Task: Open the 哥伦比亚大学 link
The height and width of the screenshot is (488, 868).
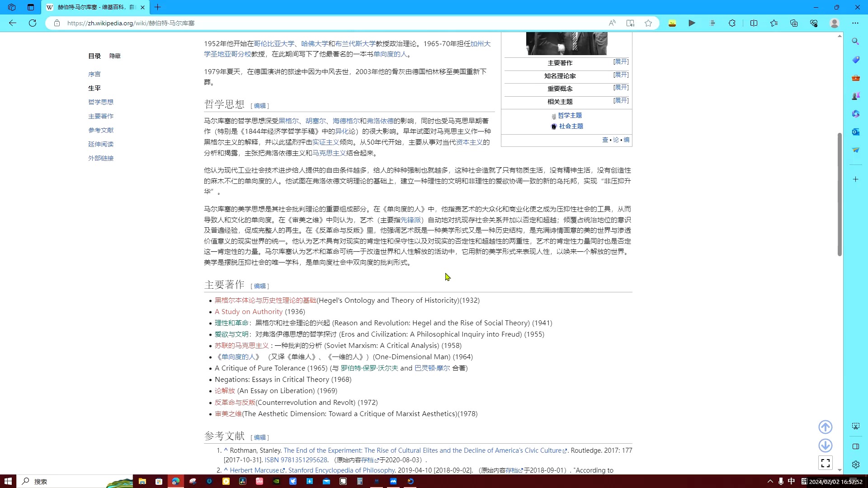Action: [x=274, y=44]
